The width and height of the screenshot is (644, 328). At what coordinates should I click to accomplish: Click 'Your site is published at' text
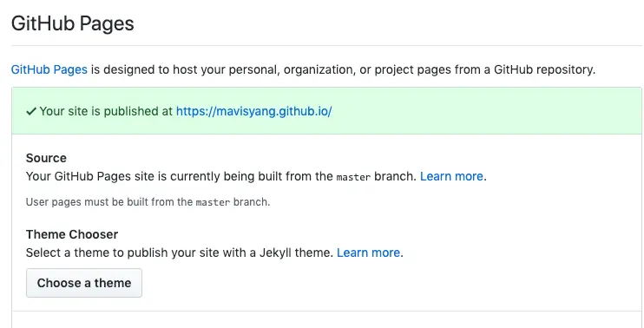(106, 111)
